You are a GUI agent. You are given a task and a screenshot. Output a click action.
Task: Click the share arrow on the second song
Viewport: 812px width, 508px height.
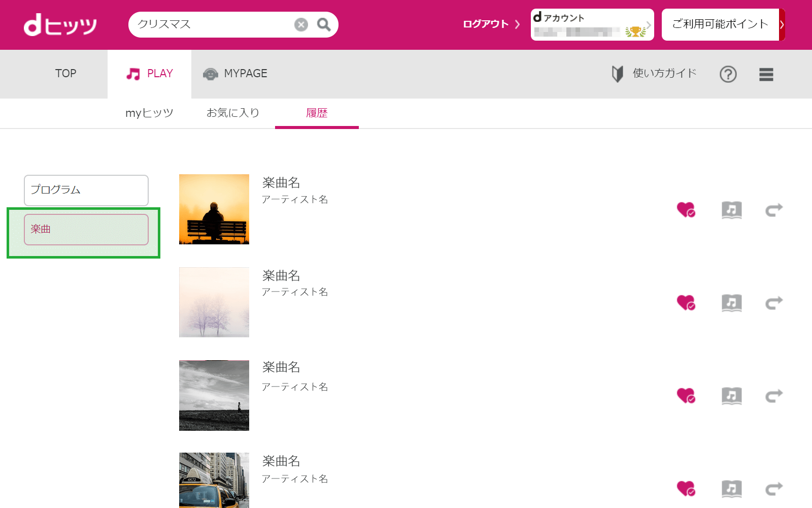[774, 303]
